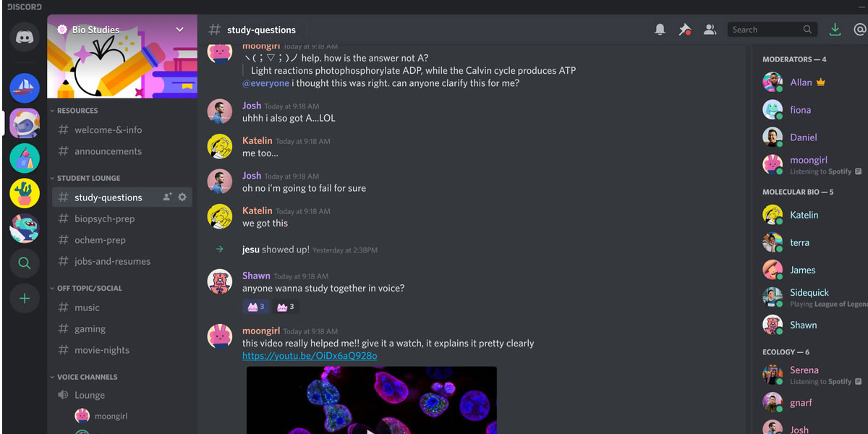Open the mentions inbox @ icon
868x434 pixels.
(x=860, y=30)
